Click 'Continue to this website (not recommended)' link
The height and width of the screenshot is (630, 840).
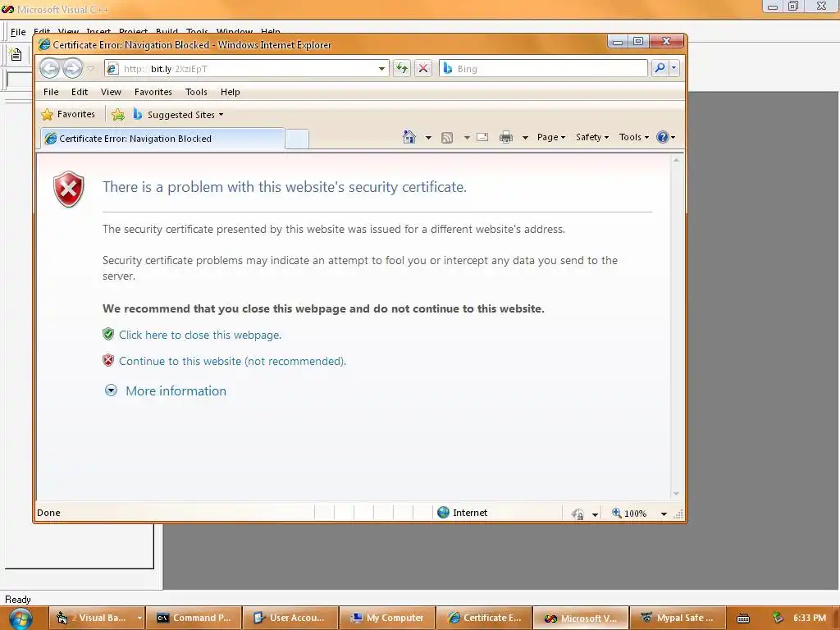coord(232,361)
